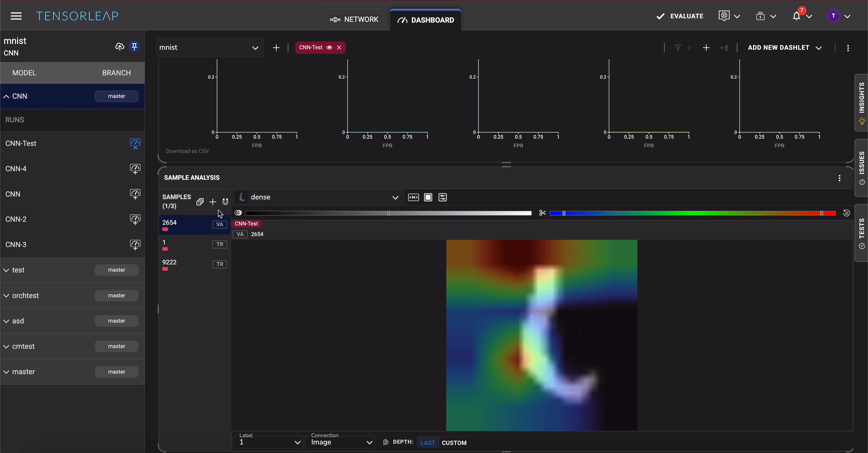Click the cloud upload icon in project header
Screen dimensions: 868x453
point(120,47)
